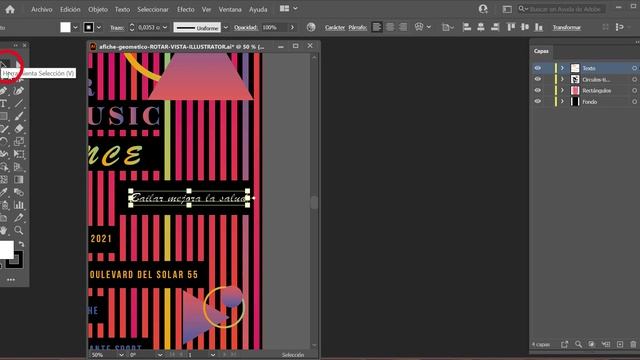This screenshot has height=360, width=640.
Task: Open the Adobe account profile icon
Action: click(x=483, y=9)
